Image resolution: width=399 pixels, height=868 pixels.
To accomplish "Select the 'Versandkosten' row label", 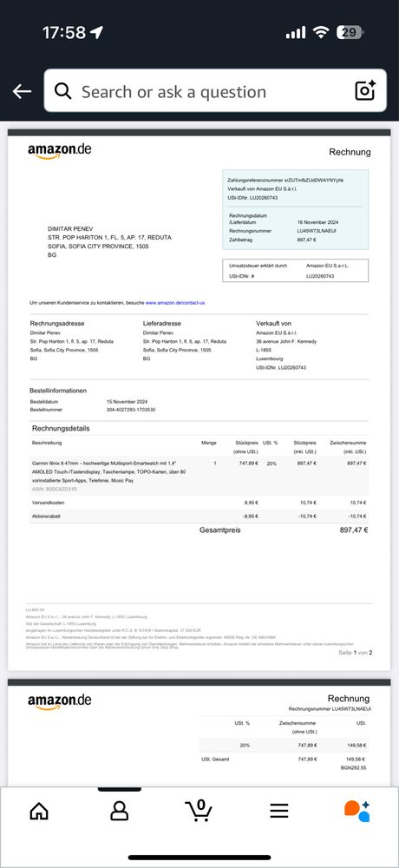I will coord(49,503).
